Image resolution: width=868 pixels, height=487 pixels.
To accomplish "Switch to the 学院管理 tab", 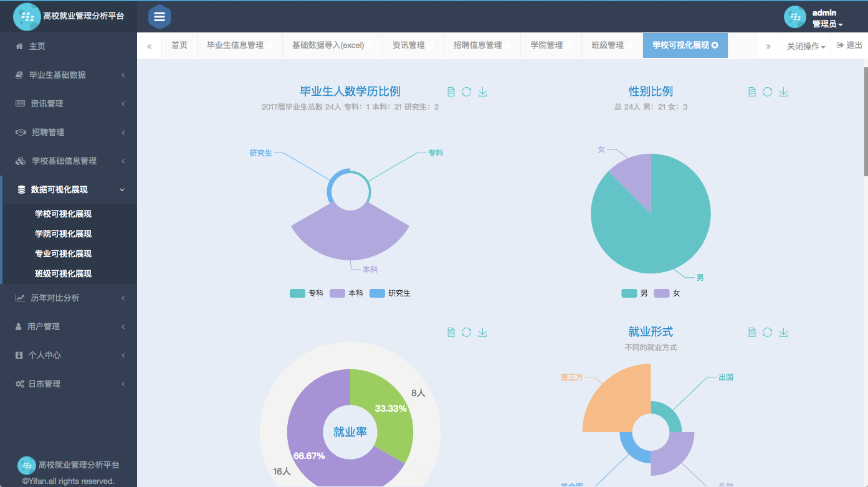I will pyautogui.click(x=551, y=45).
